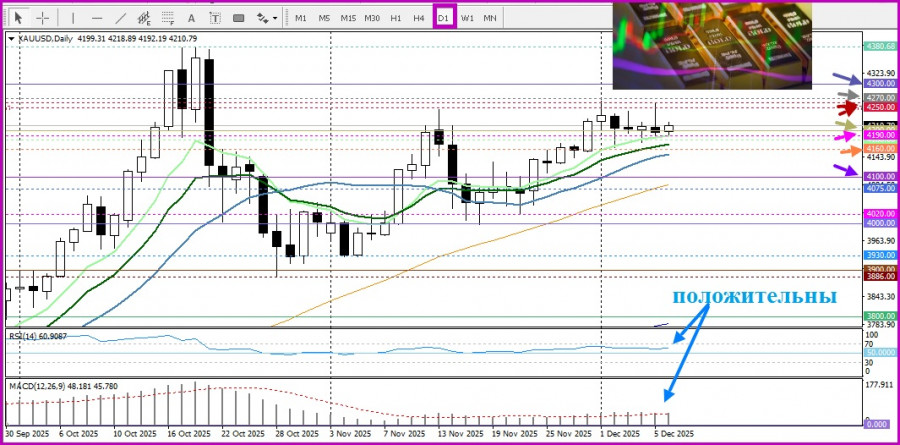
Task: Click the 4380.68 price level label
Action: (880, 46)
